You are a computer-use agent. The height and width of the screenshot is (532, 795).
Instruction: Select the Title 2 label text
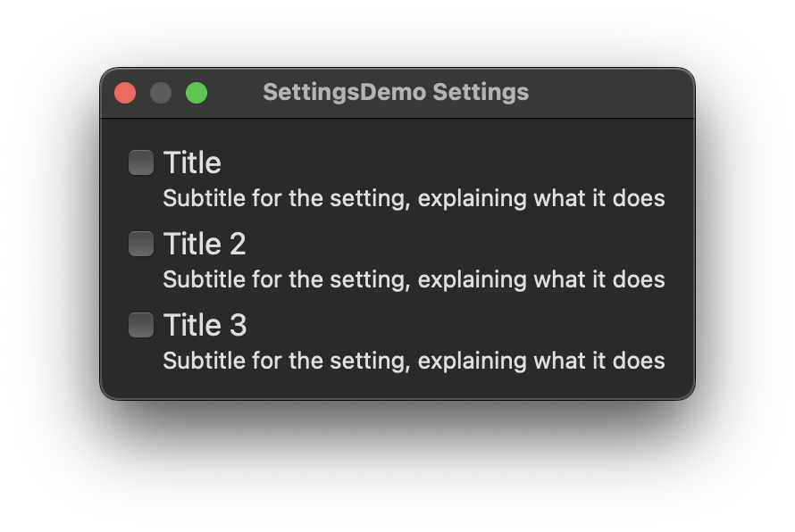(205, 243)
